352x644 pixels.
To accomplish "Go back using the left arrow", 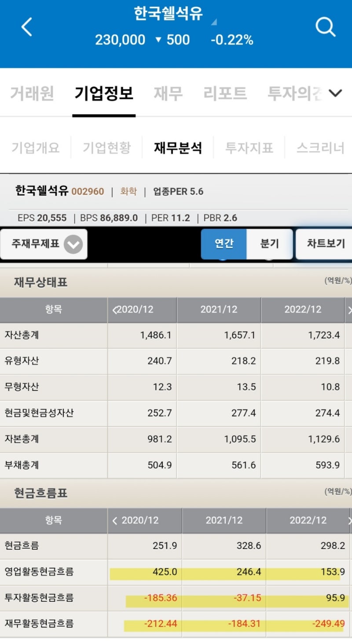I will tap(26, 27).
